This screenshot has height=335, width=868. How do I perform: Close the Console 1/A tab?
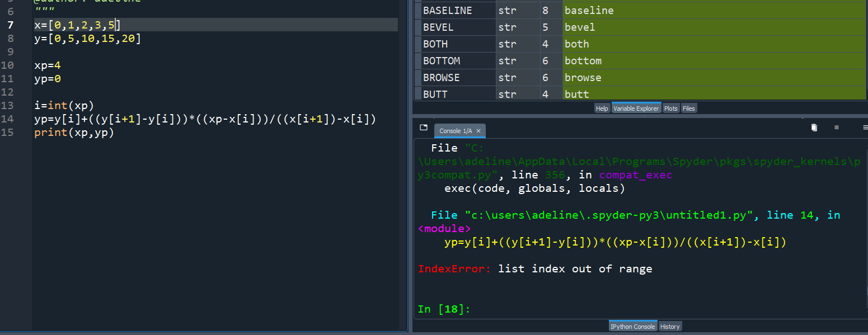pos(478,130)
